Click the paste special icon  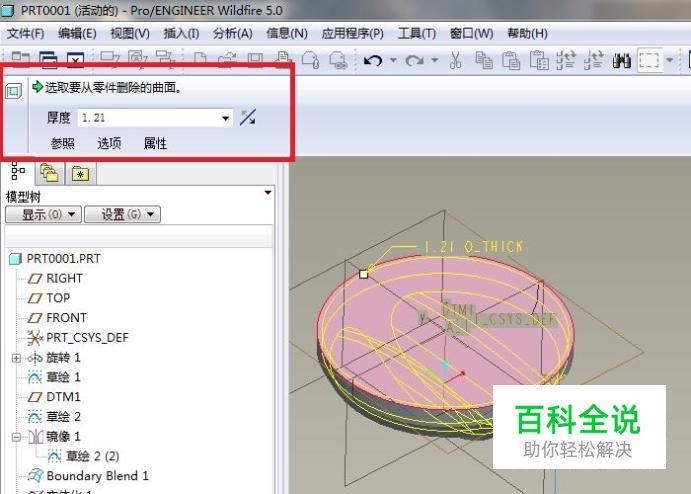(539, 60)
